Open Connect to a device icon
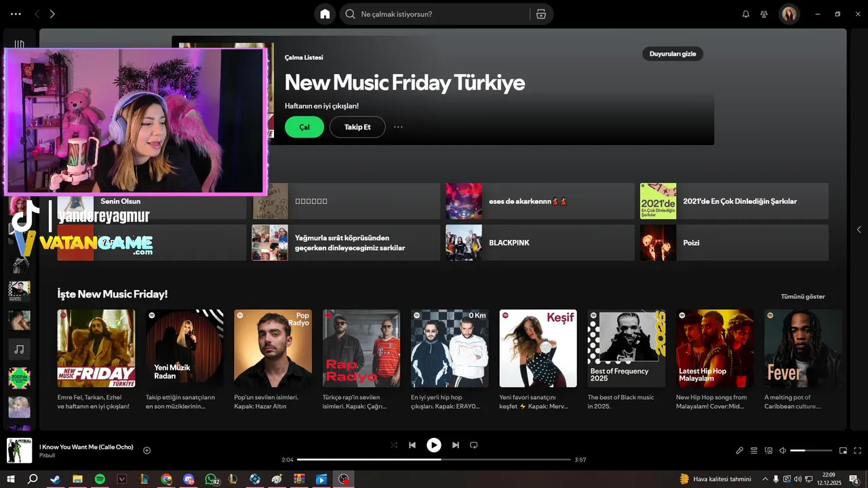This screenshot has height=488, width=868. click(x=768, y=450)
